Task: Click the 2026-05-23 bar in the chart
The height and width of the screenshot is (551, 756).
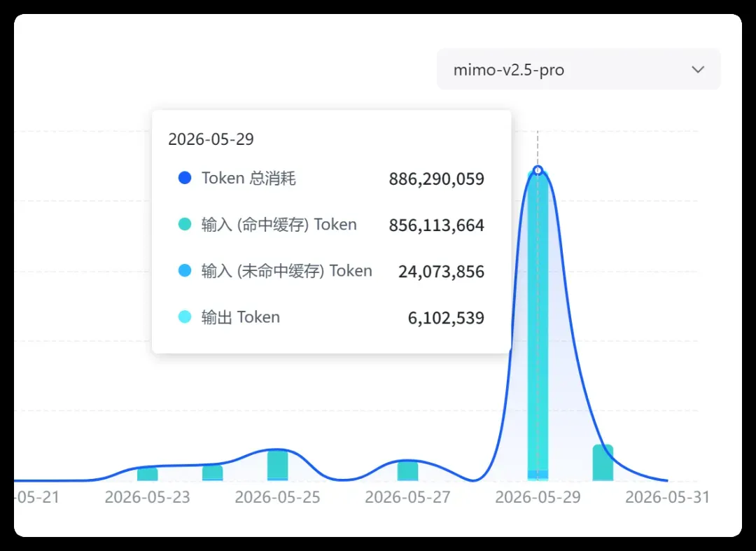Action: click(147, 474)
